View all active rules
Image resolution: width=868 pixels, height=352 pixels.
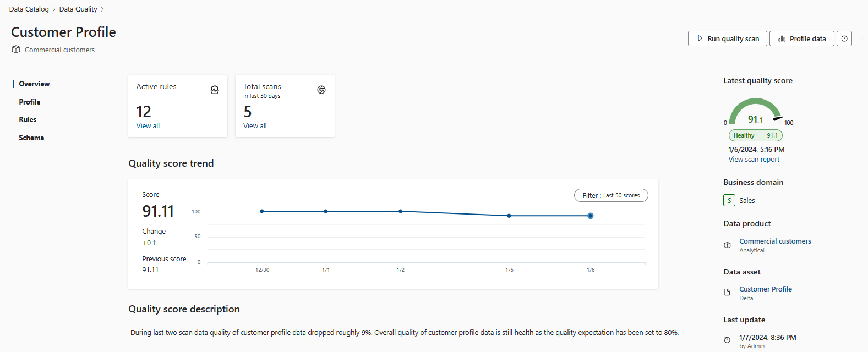coord(148,126)
